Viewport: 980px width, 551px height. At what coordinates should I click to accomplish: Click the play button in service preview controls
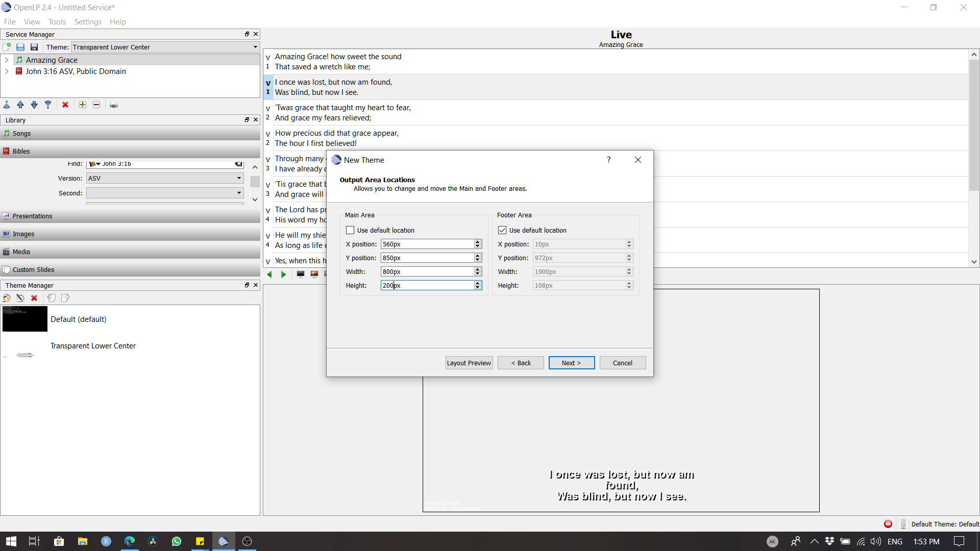283,274
